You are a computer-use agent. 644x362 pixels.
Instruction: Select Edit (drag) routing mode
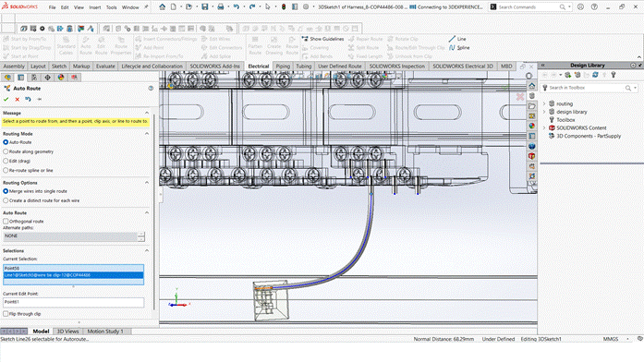click(x=6, y=161)
